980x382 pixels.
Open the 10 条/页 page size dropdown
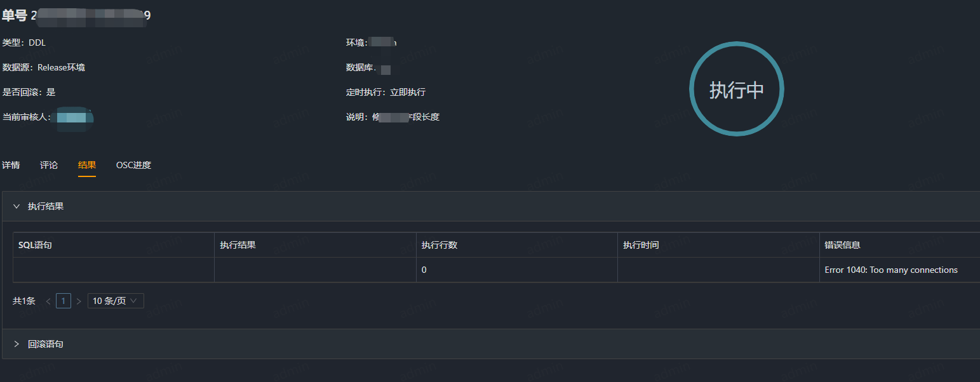115,300
